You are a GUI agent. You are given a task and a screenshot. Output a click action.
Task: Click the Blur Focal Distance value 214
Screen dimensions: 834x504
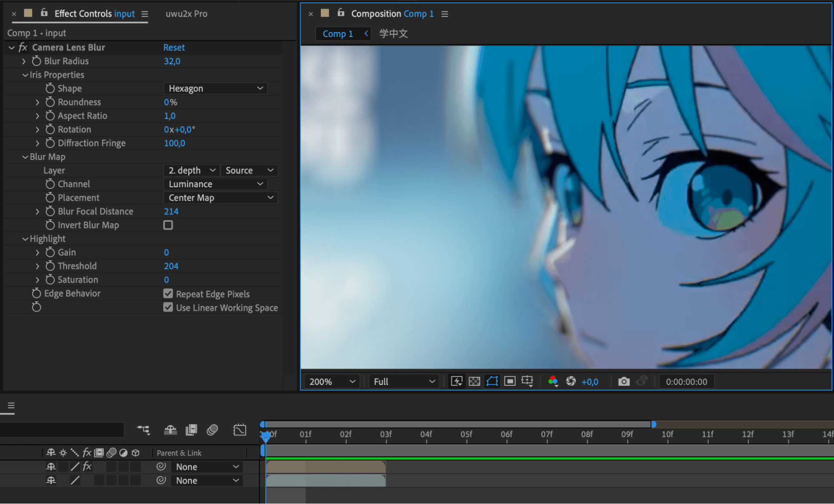click(171, 211)
